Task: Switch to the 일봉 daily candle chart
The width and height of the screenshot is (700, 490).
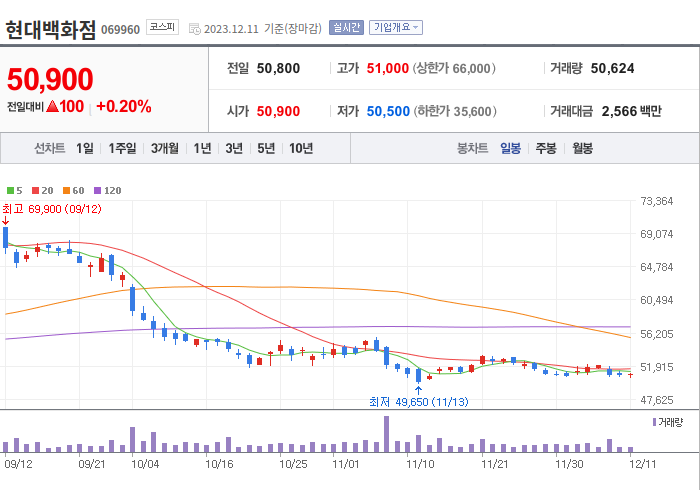Action: (510, 148)
